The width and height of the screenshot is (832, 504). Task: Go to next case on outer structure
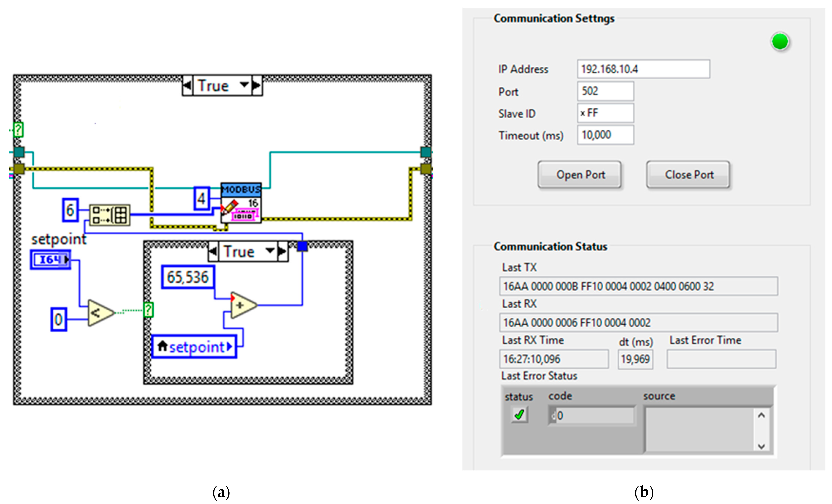tap(257, 85)
